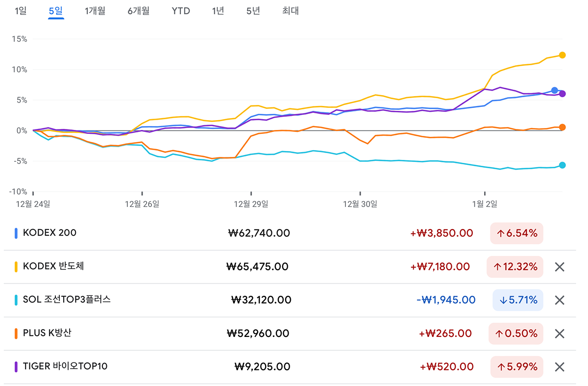Switch chart to the 1년 range

218,11
